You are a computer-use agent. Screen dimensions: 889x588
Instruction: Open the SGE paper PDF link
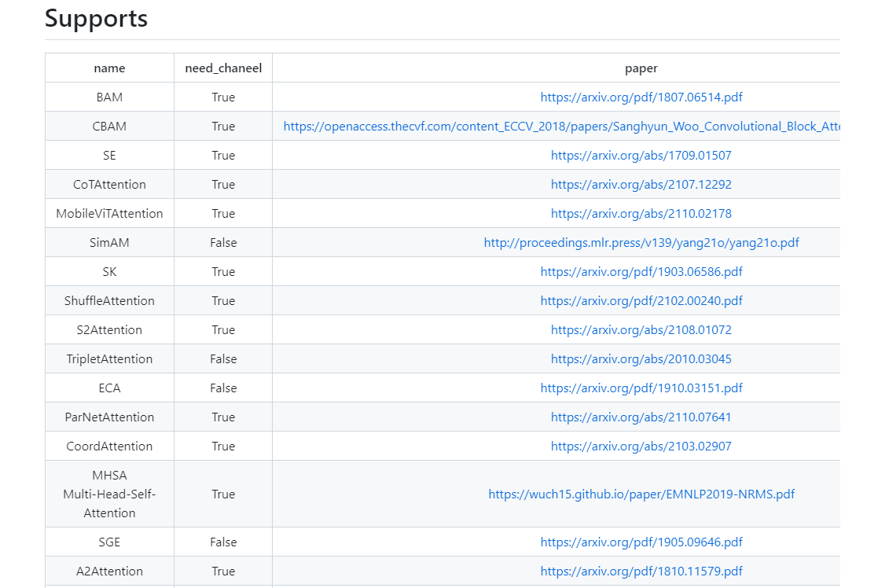coord(641,542)
